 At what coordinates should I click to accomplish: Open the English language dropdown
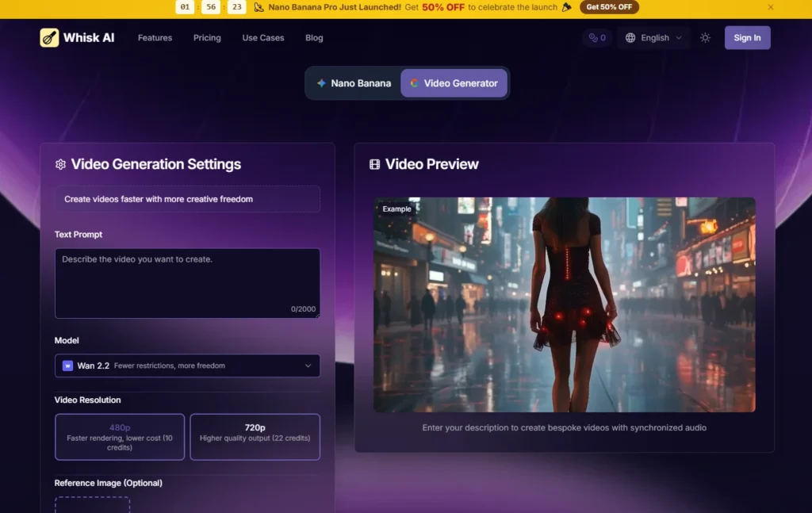tap(653, 38)
